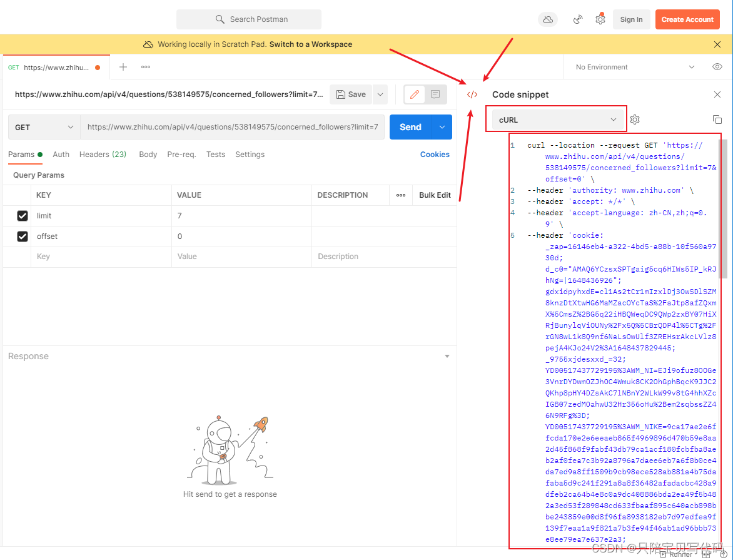Open Runner in the status bar
The image size is (733, 560).
[x=677, y=554]
